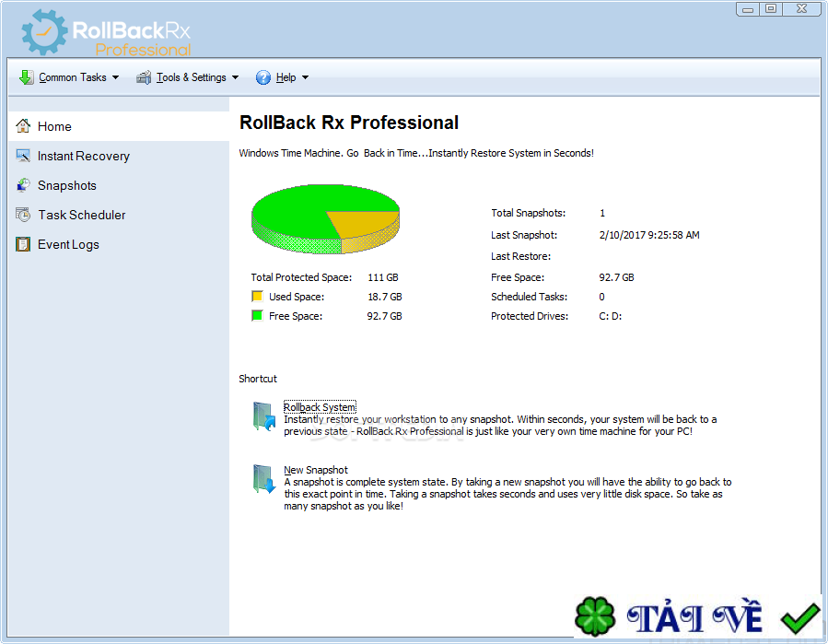Viewport: 828px width, 644px height.
Task: Open Instant Recovery via its sidebar icon
Action: point(23,156)
